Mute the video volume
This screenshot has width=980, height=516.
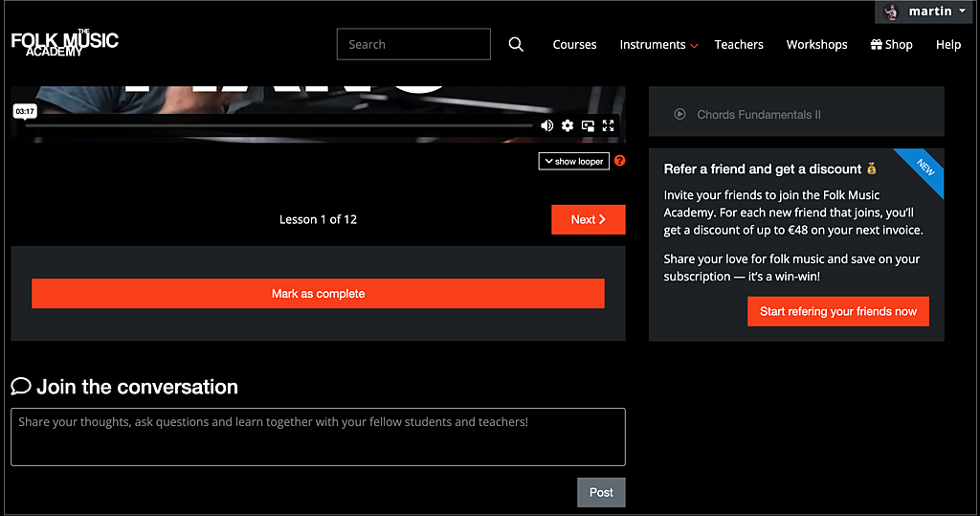(x=546, y=125)
